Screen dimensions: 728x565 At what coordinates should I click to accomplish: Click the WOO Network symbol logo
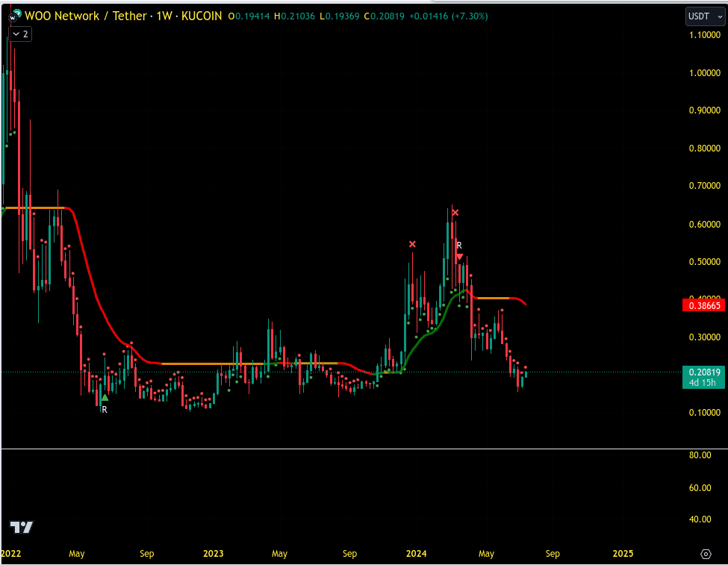[14, 16]
